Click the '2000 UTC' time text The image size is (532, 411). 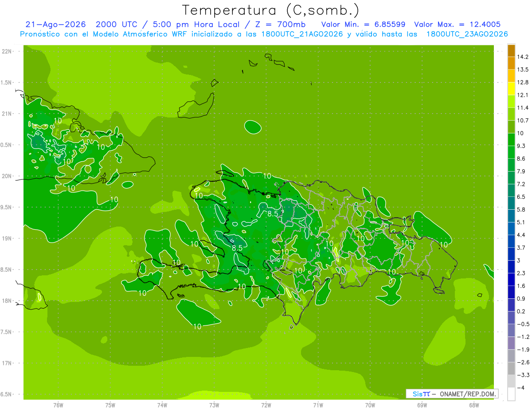(117, 24)
